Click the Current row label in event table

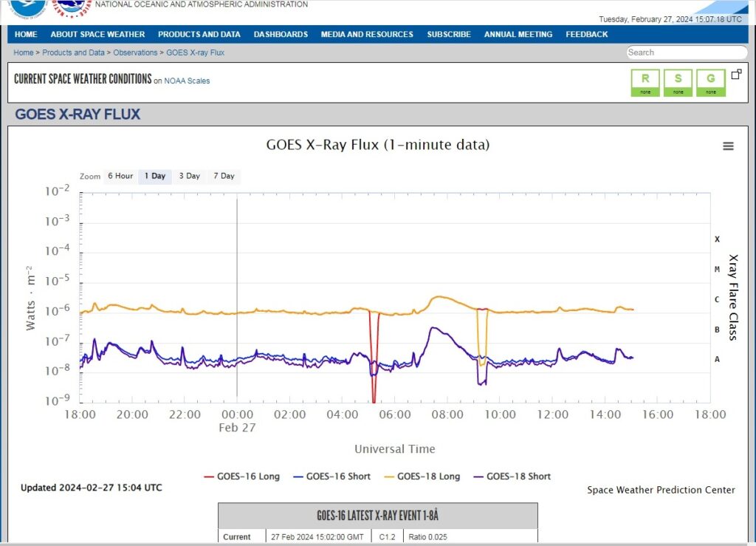pyautogui.click(x=237, y=537)
